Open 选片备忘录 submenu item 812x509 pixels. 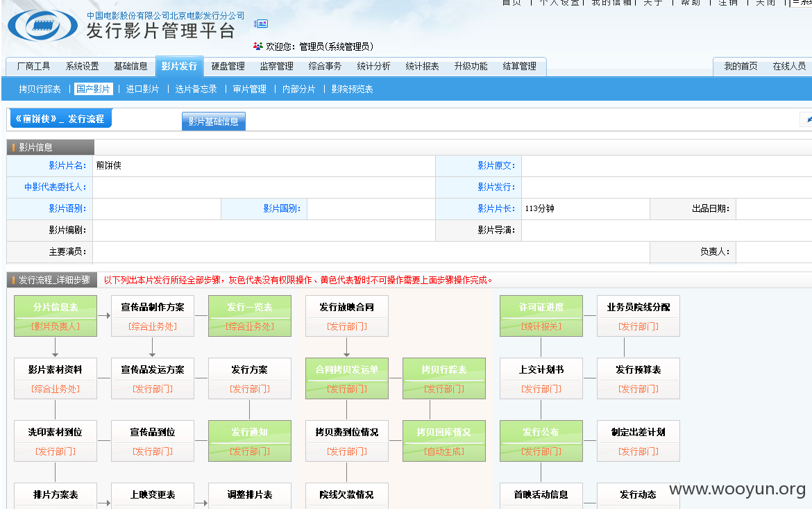[196, 89]
